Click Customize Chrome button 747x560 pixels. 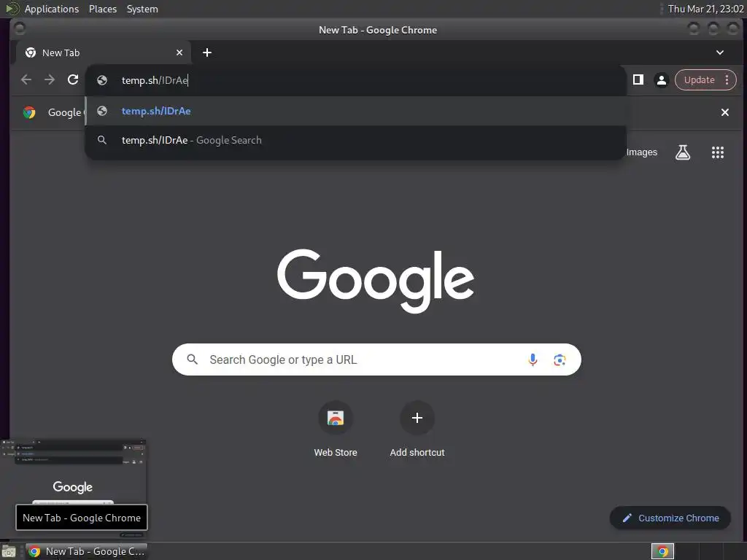(670, 518)
